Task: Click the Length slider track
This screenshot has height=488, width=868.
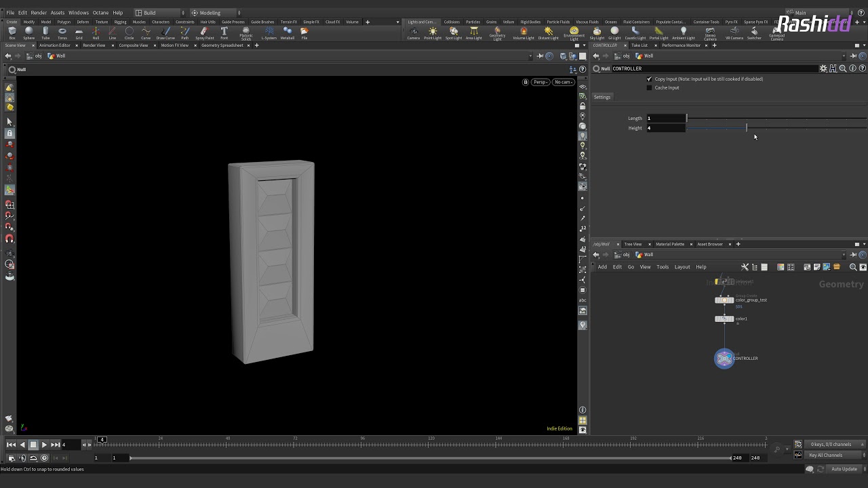Action: [x=776, y=119]
